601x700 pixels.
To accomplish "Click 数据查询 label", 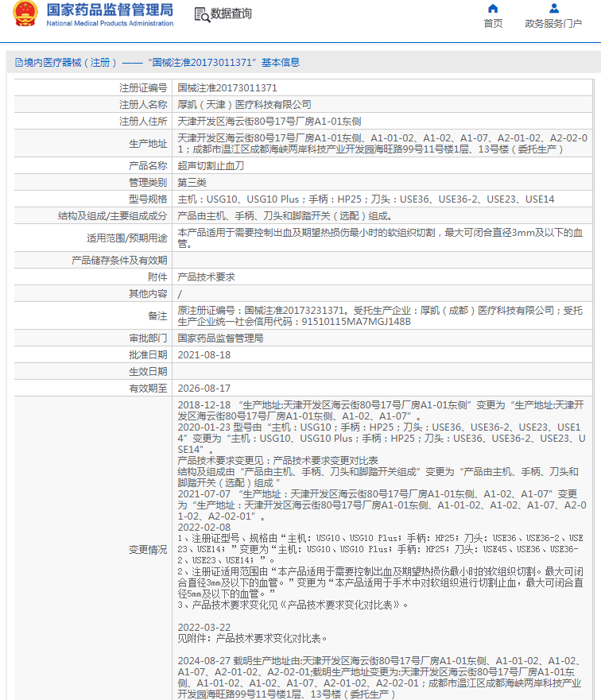I will (231, 14).
